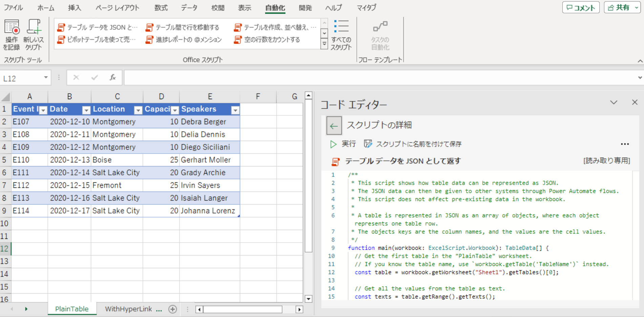Click the 共有 share button
Viewport: 644px width, 317px height.
(622, 7)
